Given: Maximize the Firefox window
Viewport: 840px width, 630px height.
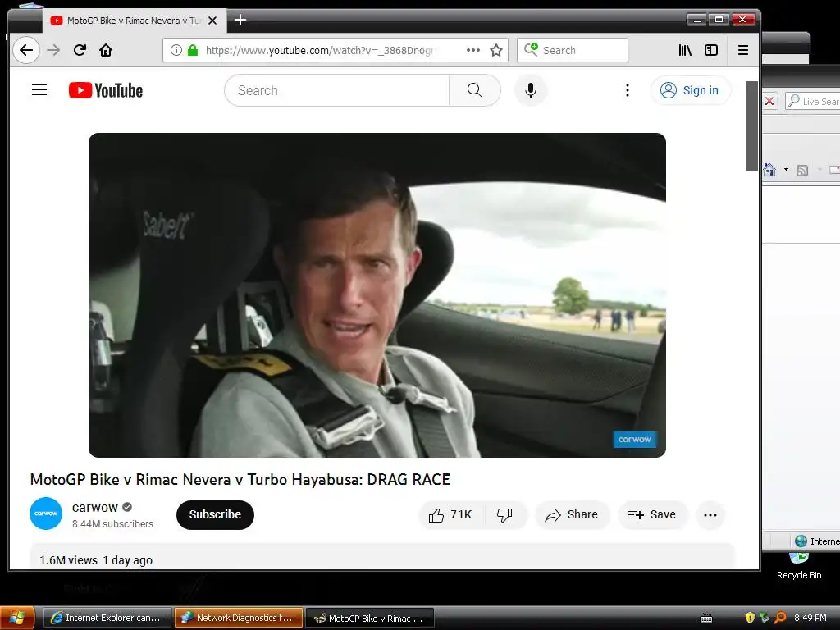Looking at the screenshot, I should click(x=719, y=20).
